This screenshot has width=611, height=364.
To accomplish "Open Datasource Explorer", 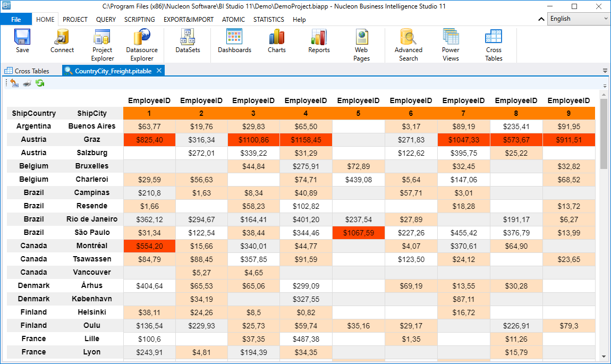I will click(142, 45).
